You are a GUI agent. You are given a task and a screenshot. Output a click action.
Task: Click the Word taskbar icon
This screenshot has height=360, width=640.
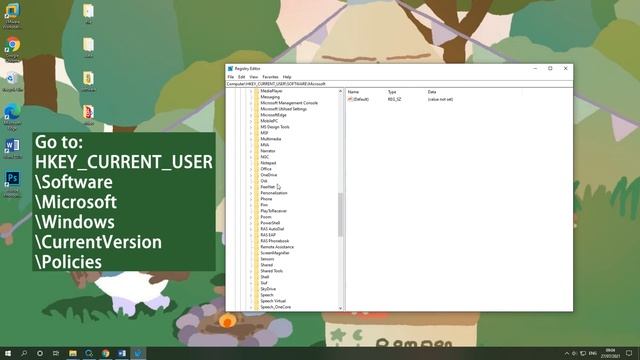pos(122,353)
